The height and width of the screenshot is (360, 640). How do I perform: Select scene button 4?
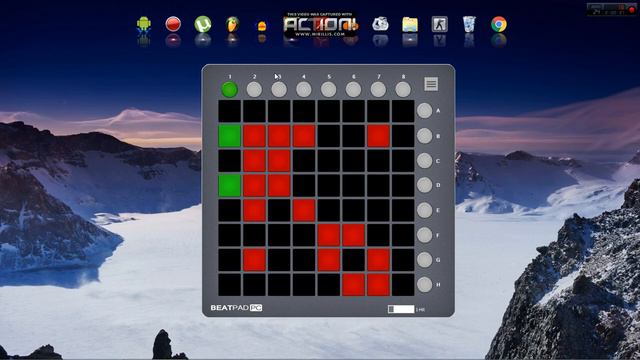304,89
